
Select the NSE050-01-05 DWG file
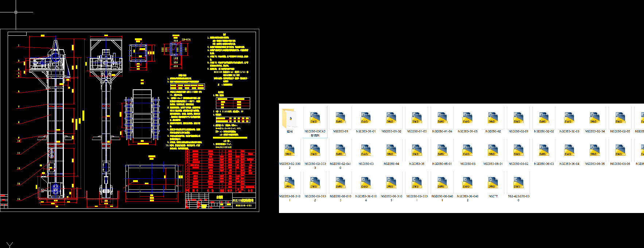pyautogui.click(x=468, y=121)
